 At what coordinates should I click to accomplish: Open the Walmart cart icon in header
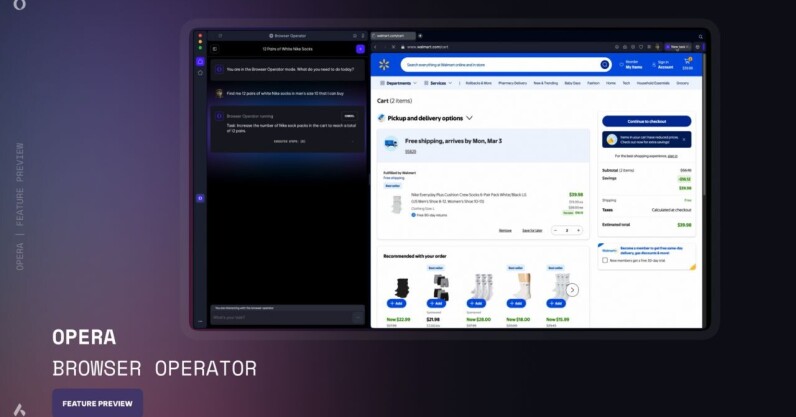687,64
